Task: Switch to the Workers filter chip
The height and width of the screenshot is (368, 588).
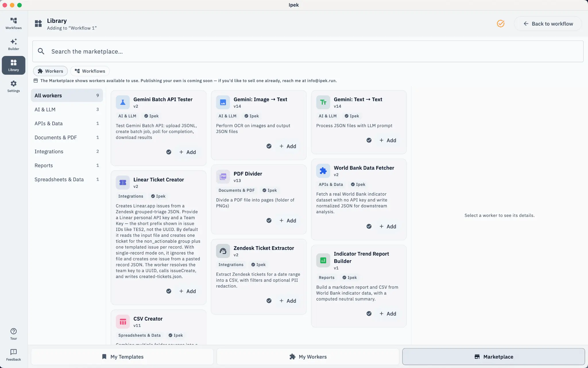Action: [50, 71]
